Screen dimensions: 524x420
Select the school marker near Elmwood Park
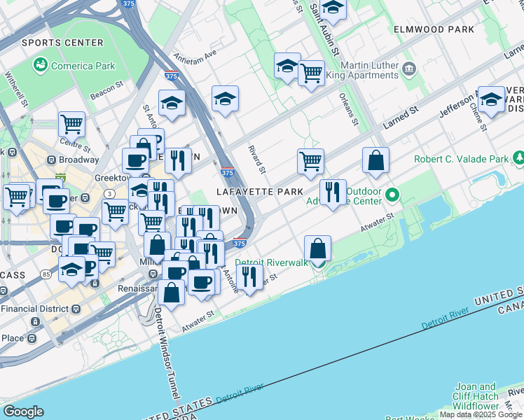click(x=333, y=9)
